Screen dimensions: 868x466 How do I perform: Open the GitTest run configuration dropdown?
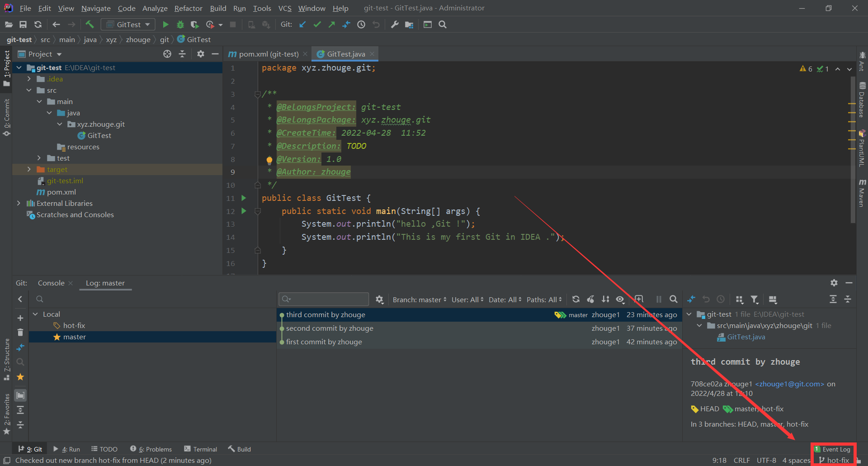(x=128, y=24)
